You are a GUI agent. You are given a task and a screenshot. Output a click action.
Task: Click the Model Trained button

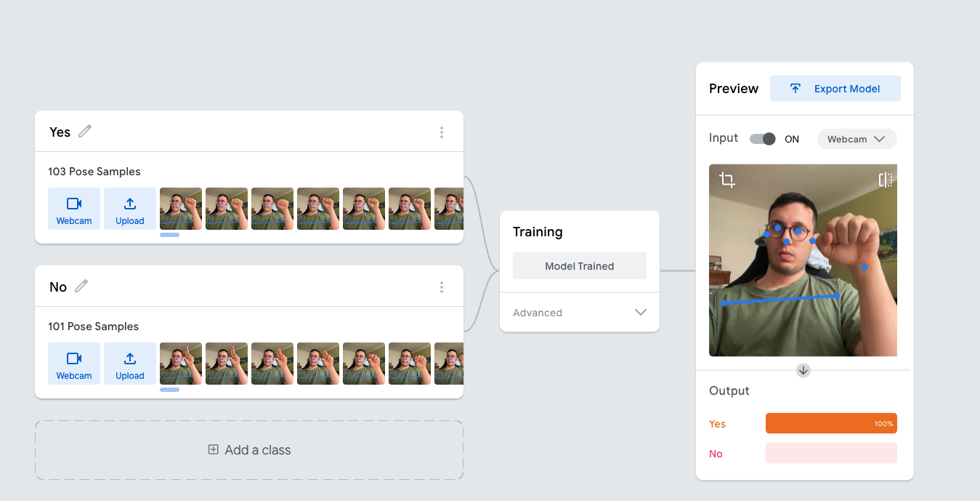point(580,266)
